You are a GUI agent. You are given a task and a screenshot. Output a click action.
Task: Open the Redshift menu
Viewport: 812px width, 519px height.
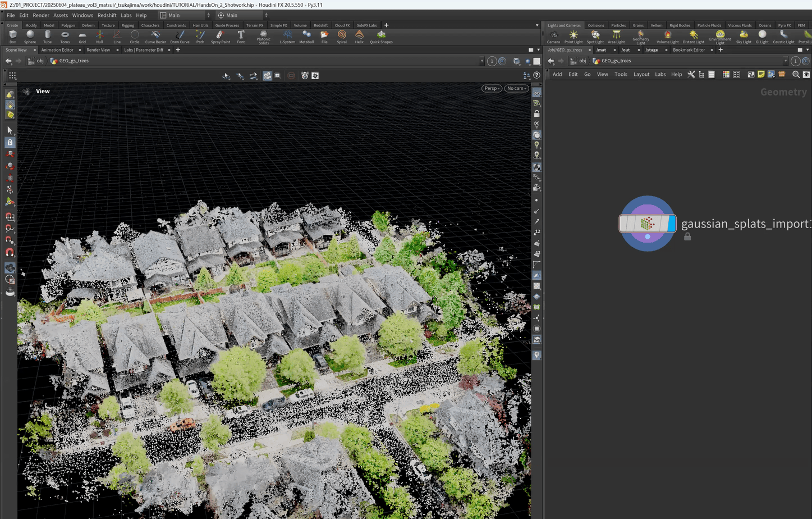[107, 15]
